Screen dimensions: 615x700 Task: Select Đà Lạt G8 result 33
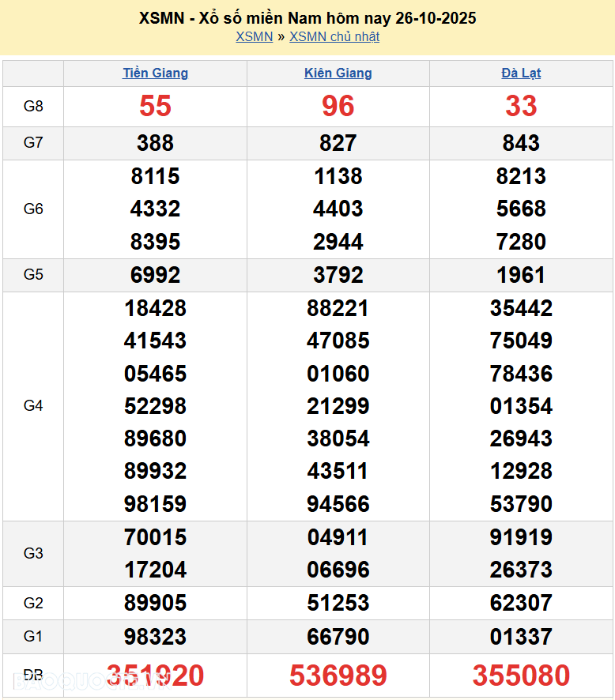tap(521, 106)
